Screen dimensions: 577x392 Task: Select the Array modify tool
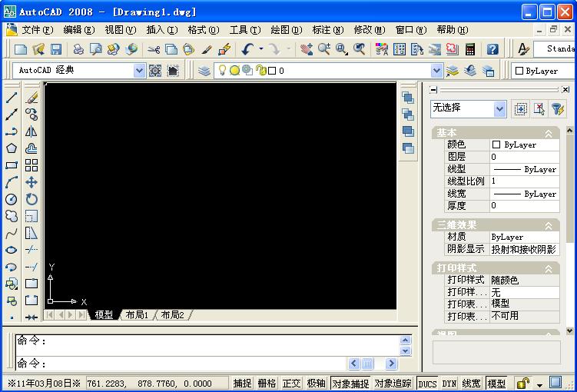click(32, 165)
